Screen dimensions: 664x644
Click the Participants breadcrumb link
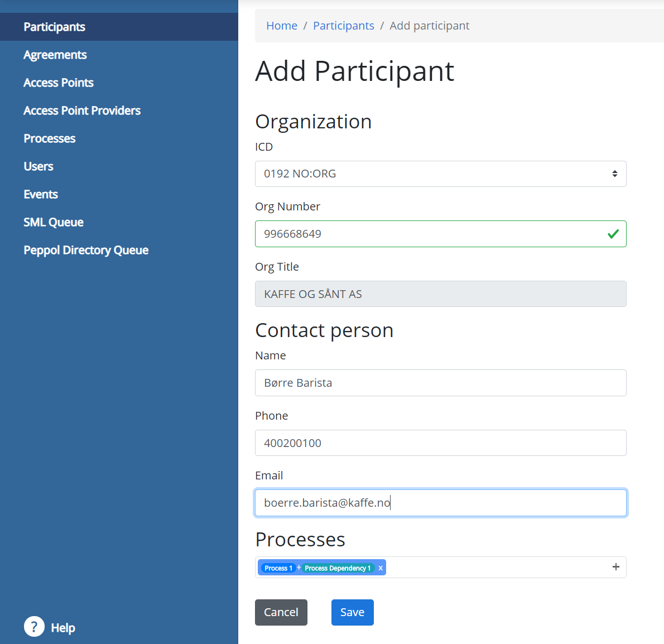pyautogui.click(x=343, y=26)
